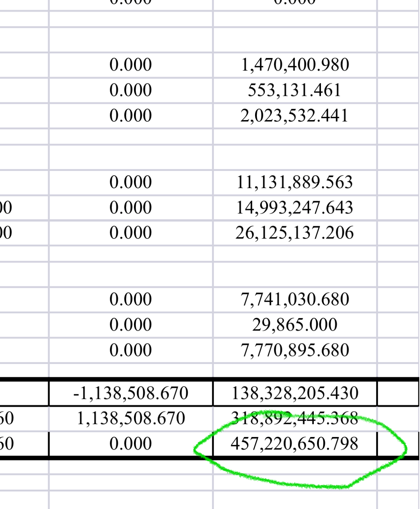
Task: Click 0.000 beside 1,470,400.980
Action: click(x=131, y=65)
